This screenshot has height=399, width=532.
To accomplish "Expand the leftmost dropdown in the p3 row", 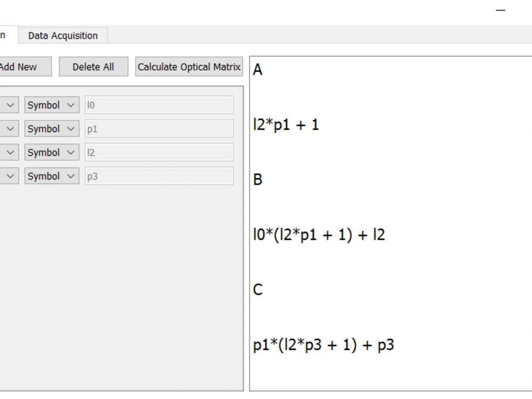I will pos(10,176).
